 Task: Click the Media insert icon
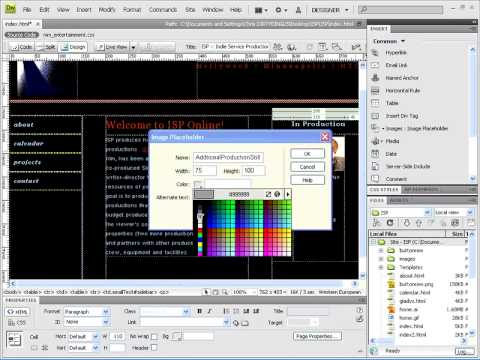point(375,141)
